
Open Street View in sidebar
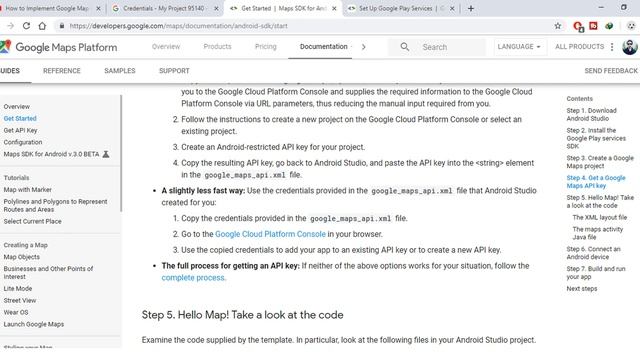[x=20, y=300]
